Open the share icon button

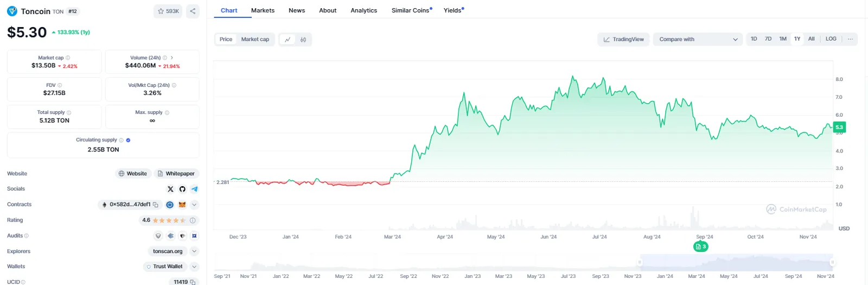(x=193, y=11)
